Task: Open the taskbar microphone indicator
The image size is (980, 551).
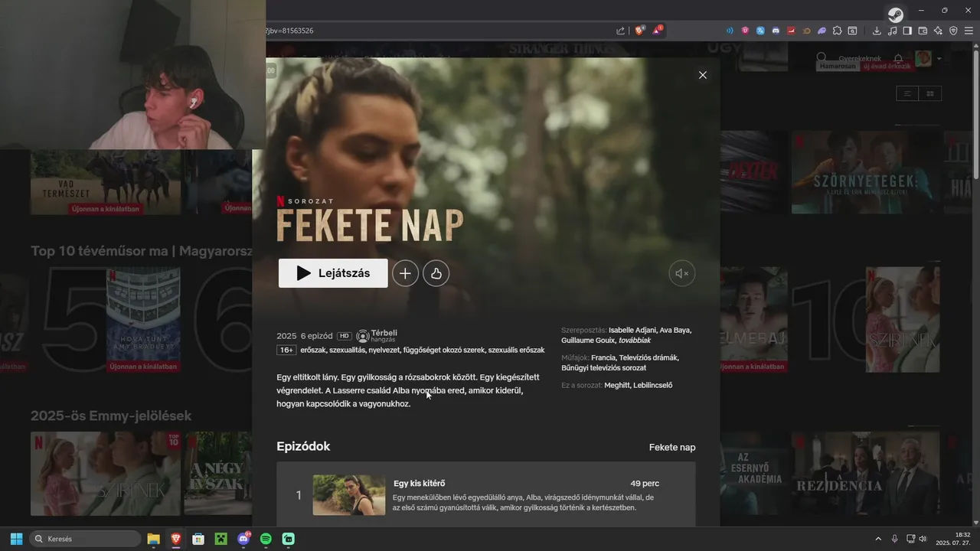Action: (x=894, y=539)
